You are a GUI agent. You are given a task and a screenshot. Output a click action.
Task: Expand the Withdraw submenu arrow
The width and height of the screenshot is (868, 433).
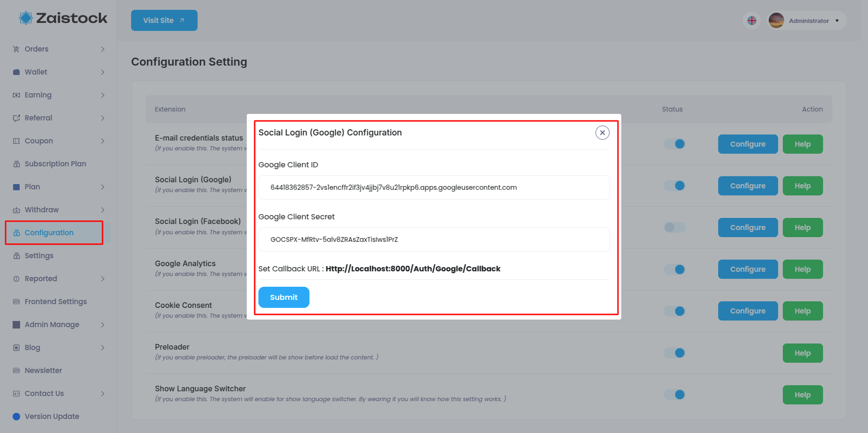click(x=103, y=210)
